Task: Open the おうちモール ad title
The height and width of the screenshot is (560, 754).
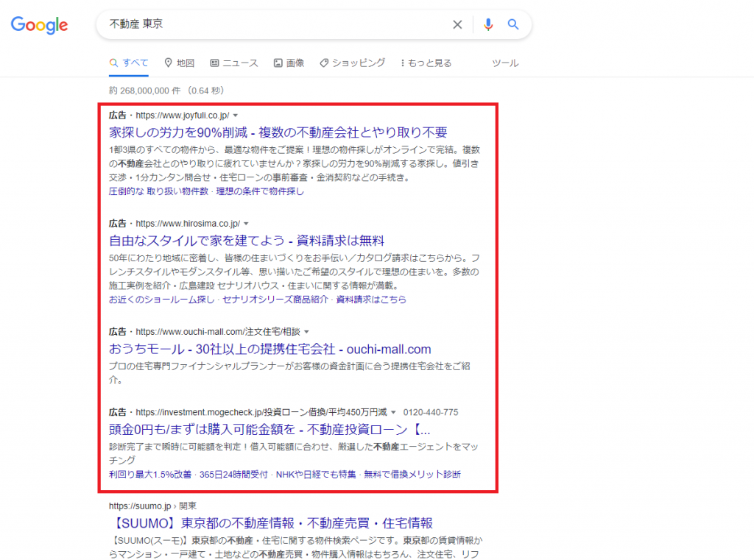Action: (x=269, y=349)
